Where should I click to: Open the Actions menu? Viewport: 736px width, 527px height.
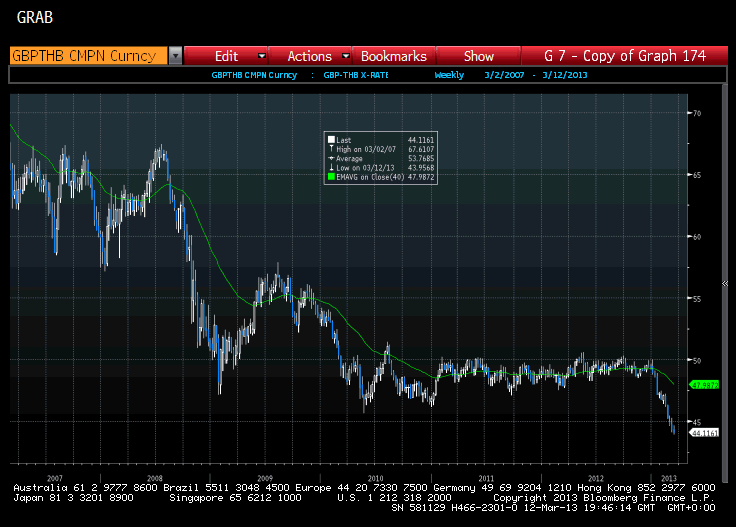tap(309, 56)
